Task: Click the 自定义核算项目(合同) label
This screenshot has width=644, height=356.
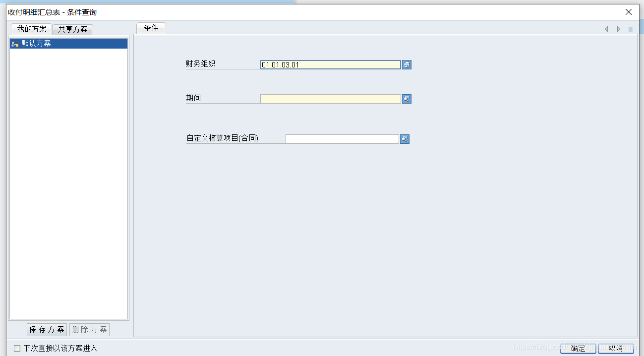Action: 223,138
